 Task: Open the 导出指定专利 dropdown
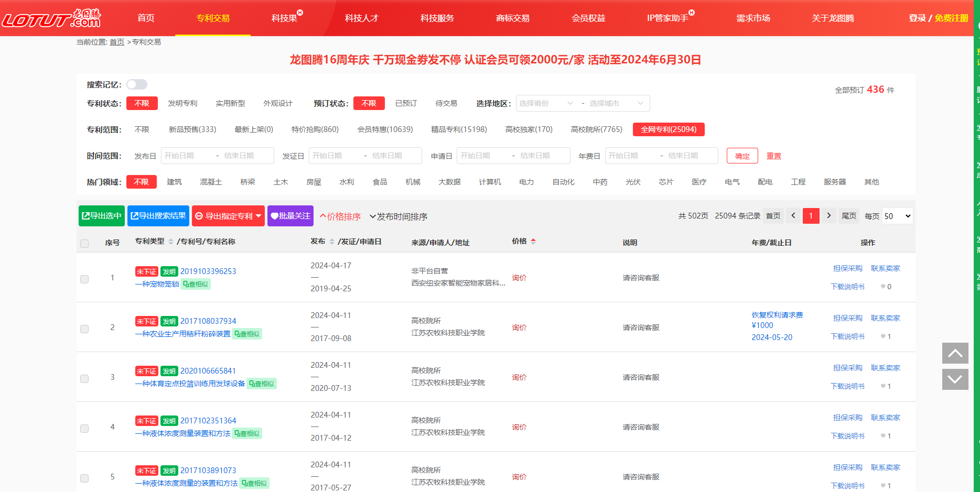click(x=228, y=216)
